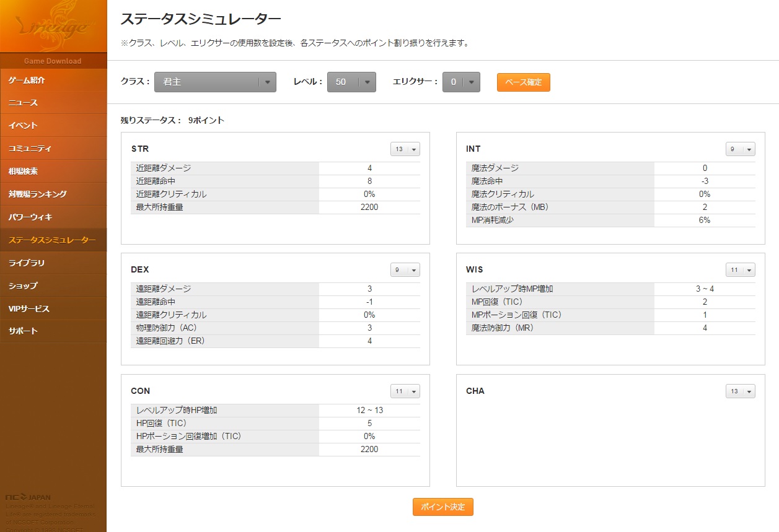Image resolution: width=779 pixels, height=532 pixels.
Task: Open the クラス class dropdown
Action: tap(214, 82)
